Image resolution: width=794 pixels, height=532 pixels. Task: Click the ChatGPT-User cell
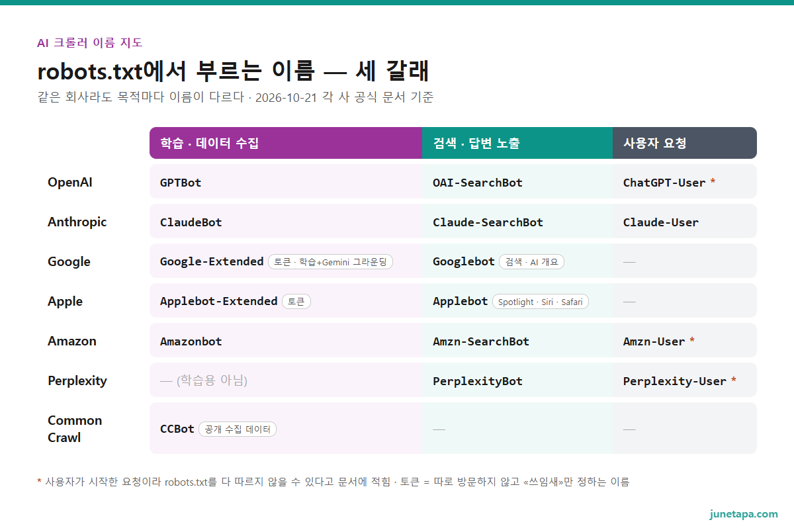(685, 181)
